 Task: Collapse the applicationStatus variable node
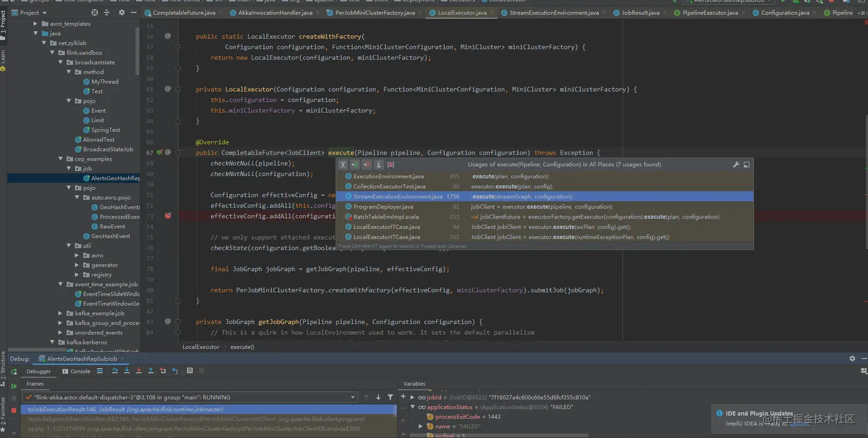click(413, 407)
